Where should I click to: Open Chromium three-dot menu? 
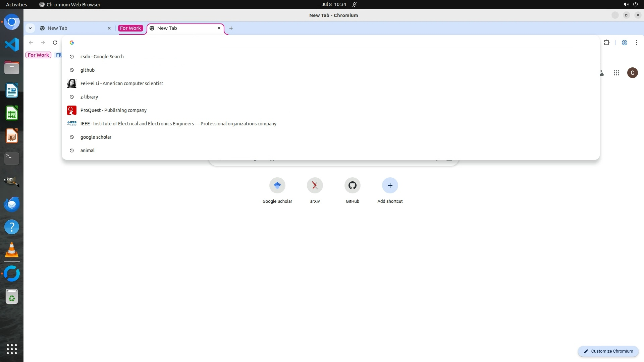click(x=636, y=43)
